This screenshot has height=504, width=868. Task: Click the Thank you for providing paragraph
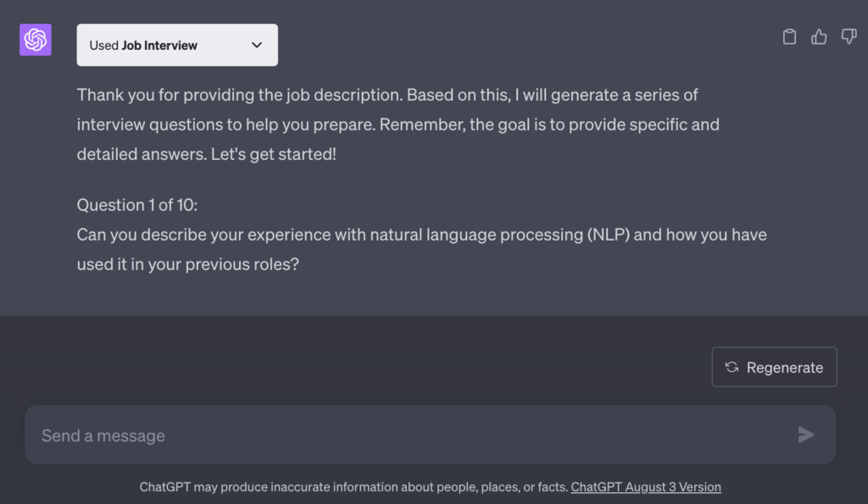[398, 125]
